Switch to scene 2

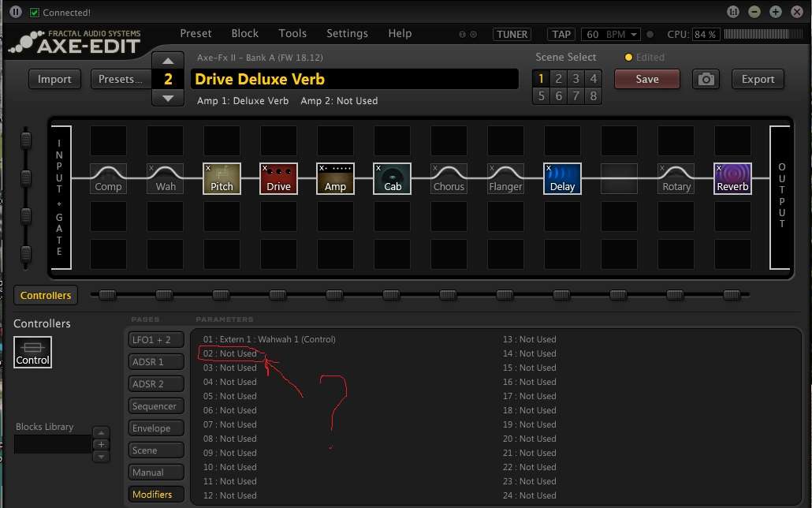click(x=558, y=78)
